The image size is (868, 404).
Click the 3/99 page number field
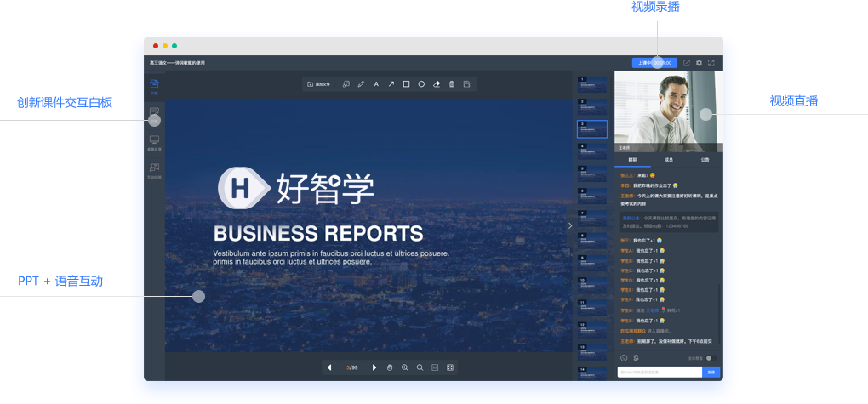point(351,367)
